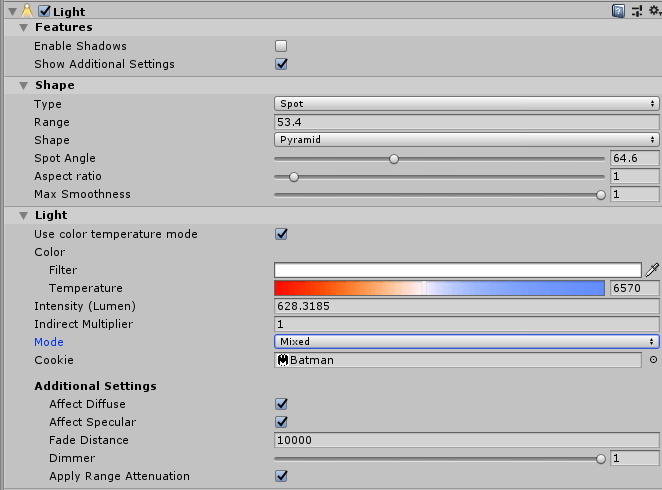The height and width of the screenshot is (490, 662).
Task: Click the Intensity (Lumen) value field
Action: point(466,306)
